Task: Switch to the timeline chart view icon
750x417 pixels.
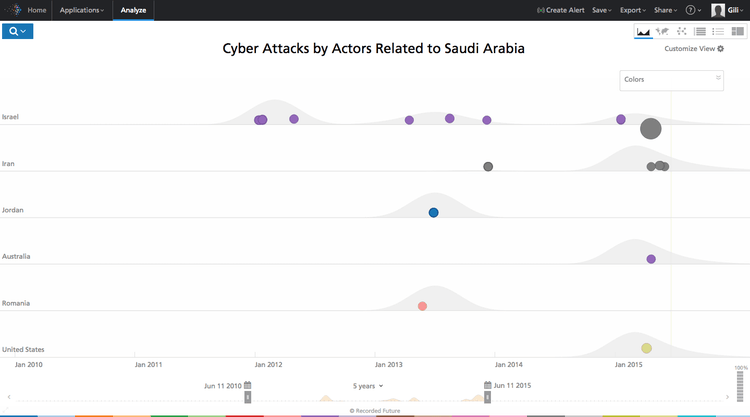Action: coord(643,32)
